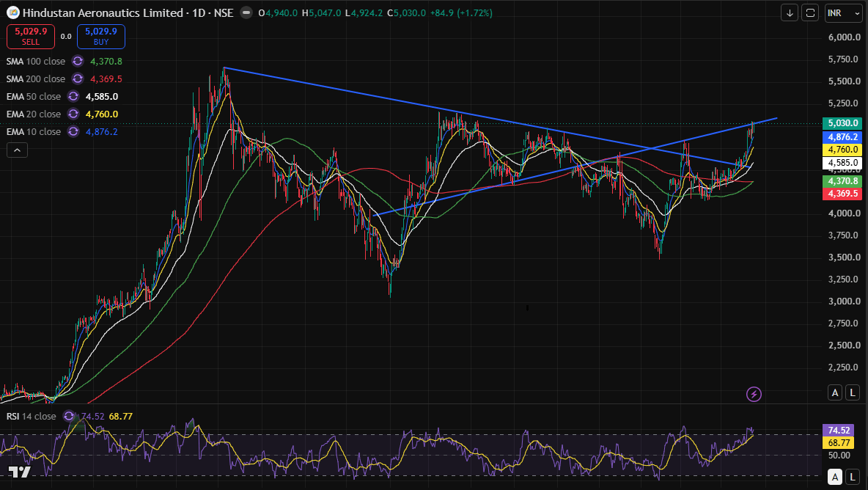Click the yellow EMA 20 price tag 4,760.0
Screen dimensions: 868x490
point(842,150)
